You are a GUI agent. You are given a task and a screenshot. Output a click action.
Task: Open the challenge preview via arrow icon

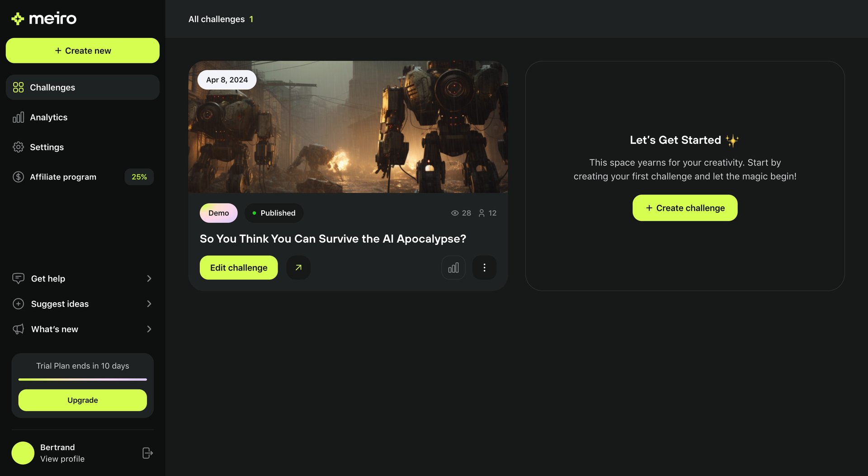298,267
